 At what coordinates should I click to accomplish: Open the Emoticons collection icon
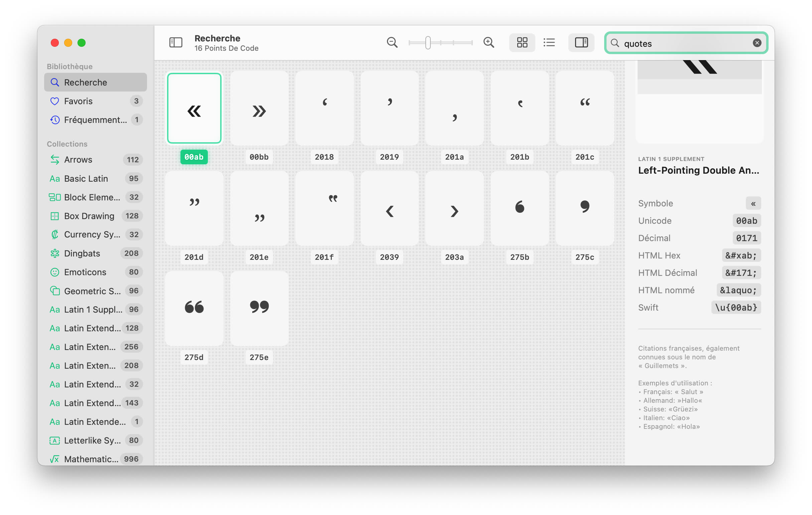pos(55,272)
